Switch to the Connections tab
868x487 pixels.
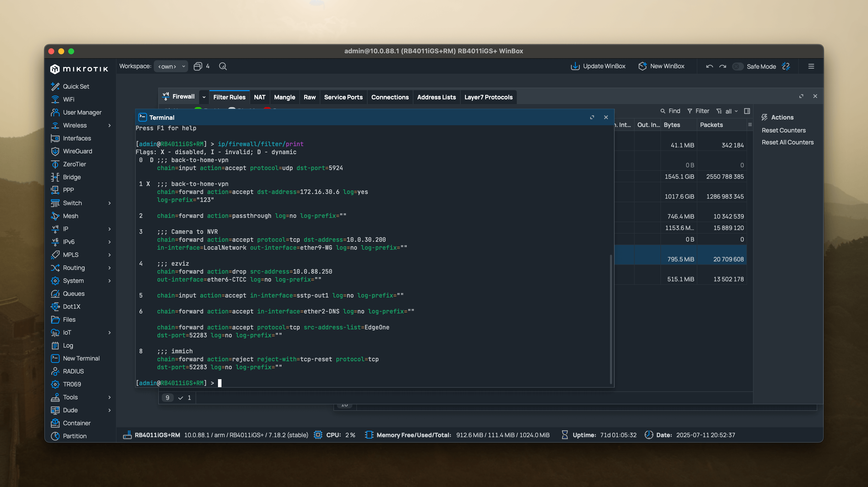pyautogui.click(x=390, y=97)
